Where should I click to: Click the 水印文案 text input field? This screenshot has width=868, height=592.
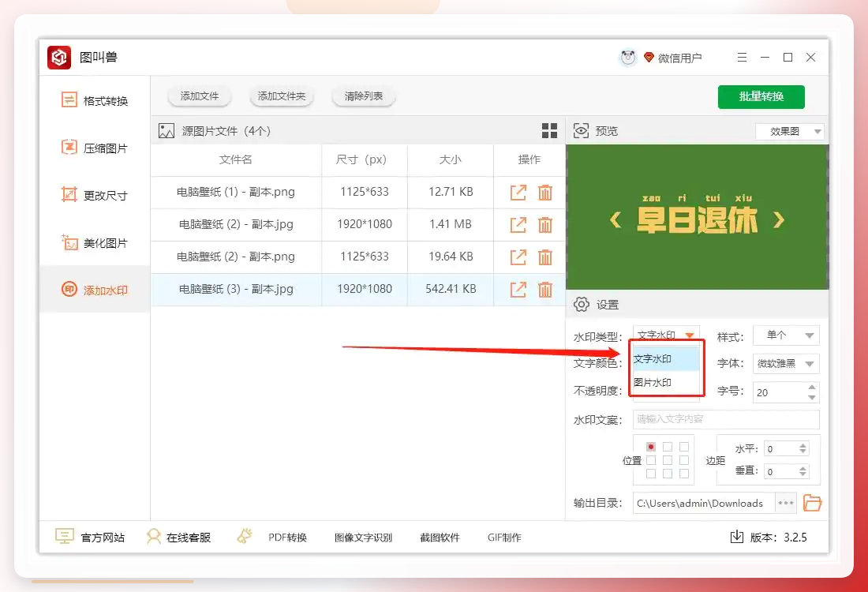click(x=726, y=419)
